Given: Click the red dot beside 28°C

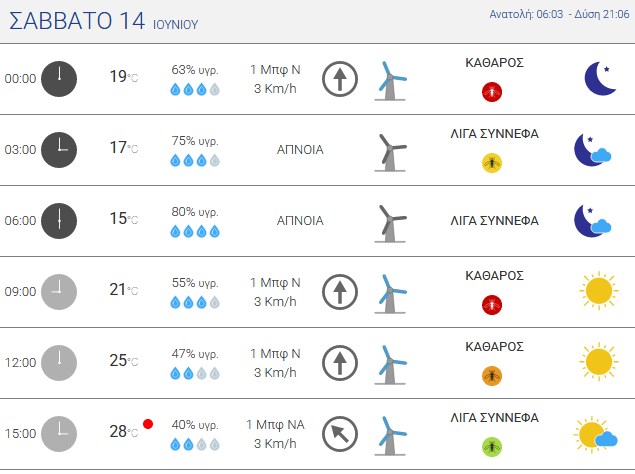Looking at the screenshot, I should pyautogui.click(x=148, y=424).
